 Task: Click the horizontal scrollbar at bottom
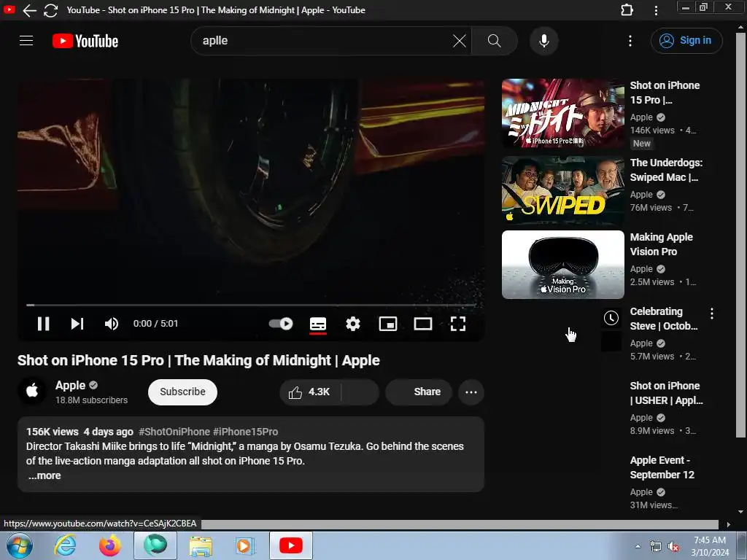pos(460,524)
